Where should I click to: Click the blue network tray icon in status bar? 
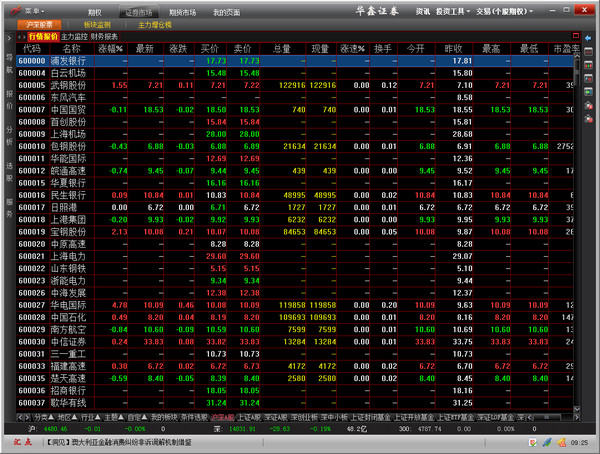click(547, 443)
